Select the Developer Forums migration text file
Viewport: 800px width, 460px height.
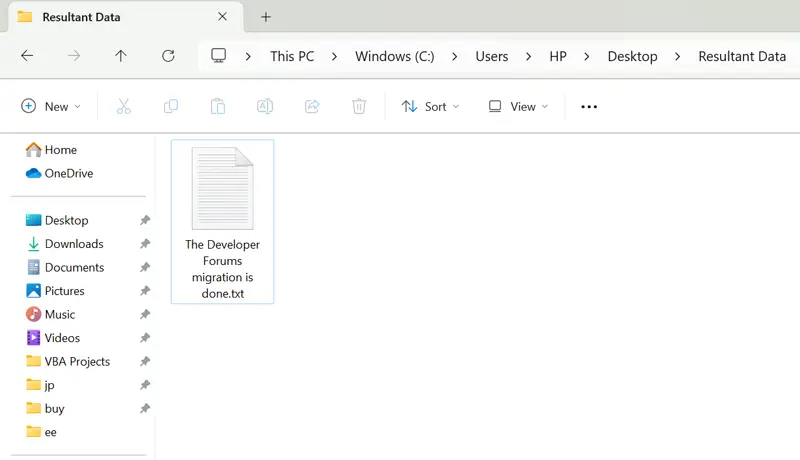[x=222, y=222]
